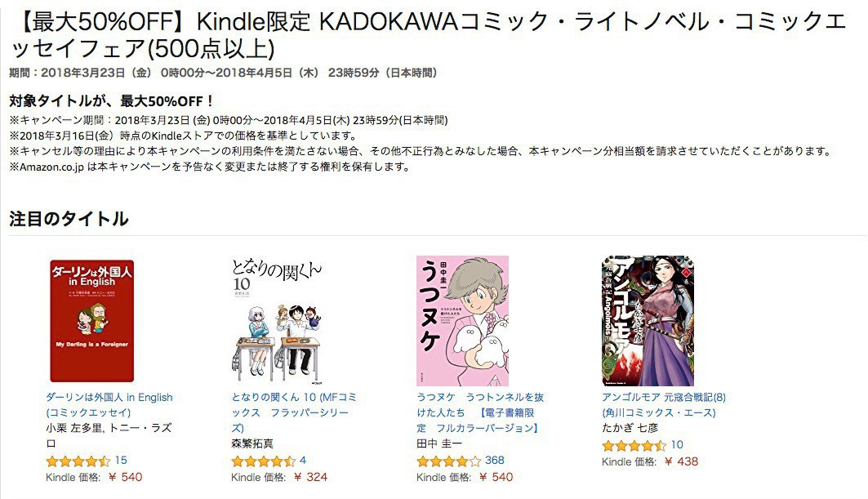Click the ¥ 540 price under うつヌケ

(496, 477)
